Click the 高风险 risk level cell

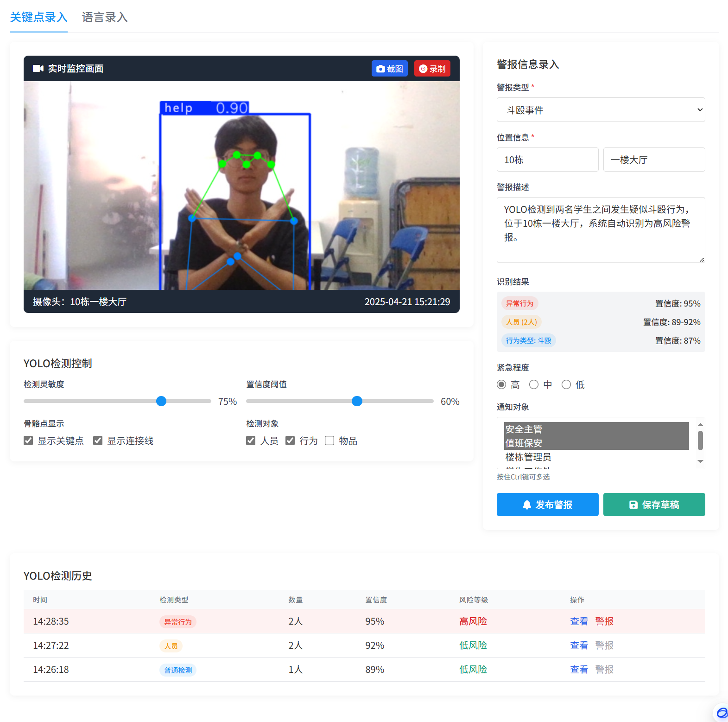473,621
